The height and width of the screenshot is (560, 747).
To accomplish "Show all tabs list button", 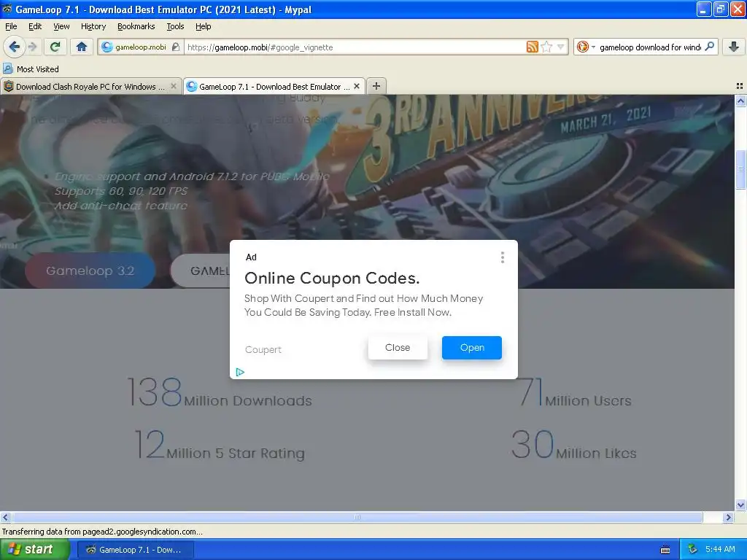I will pos(740,86).
